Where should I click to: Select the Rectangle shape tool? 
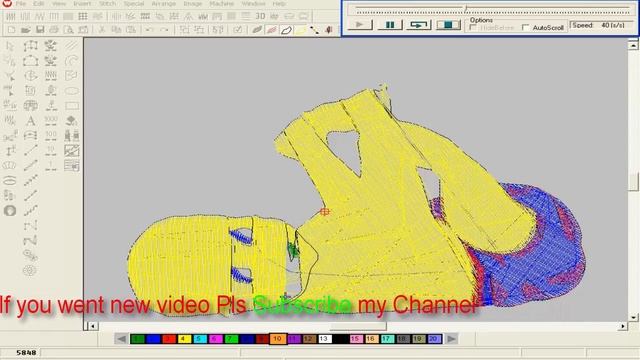click(x=72, y=106)
